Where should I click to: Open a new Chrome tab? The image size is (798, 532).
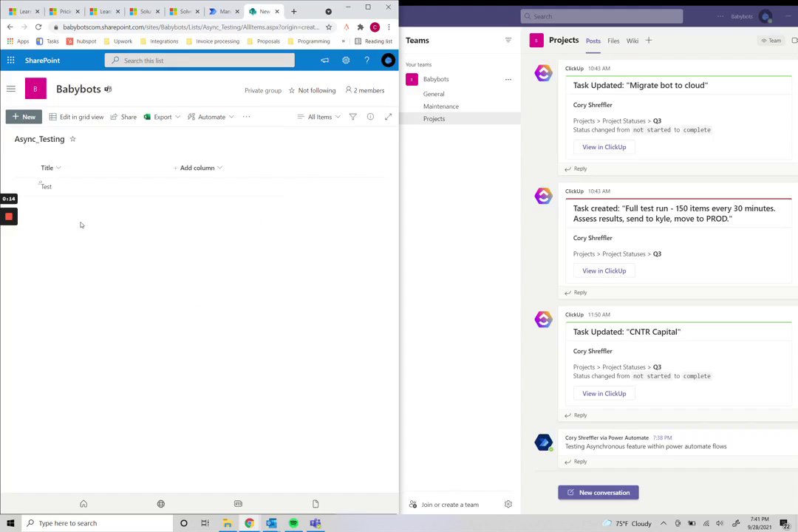click(293, 11)
